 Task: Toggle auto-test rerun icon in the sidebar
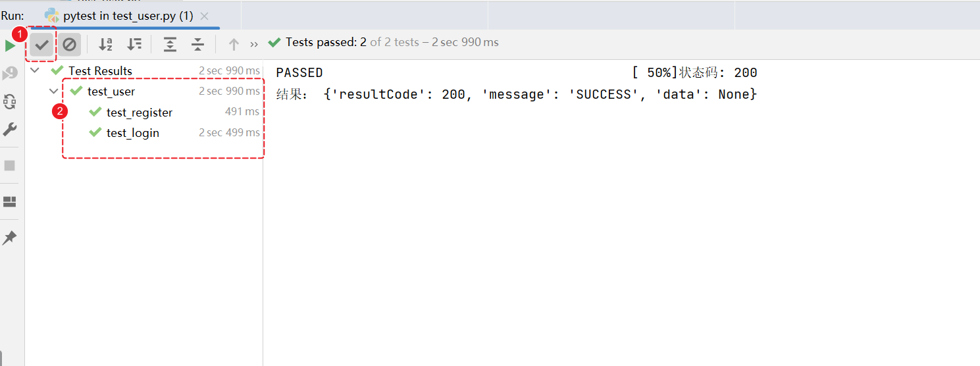(x=10, y=101)
